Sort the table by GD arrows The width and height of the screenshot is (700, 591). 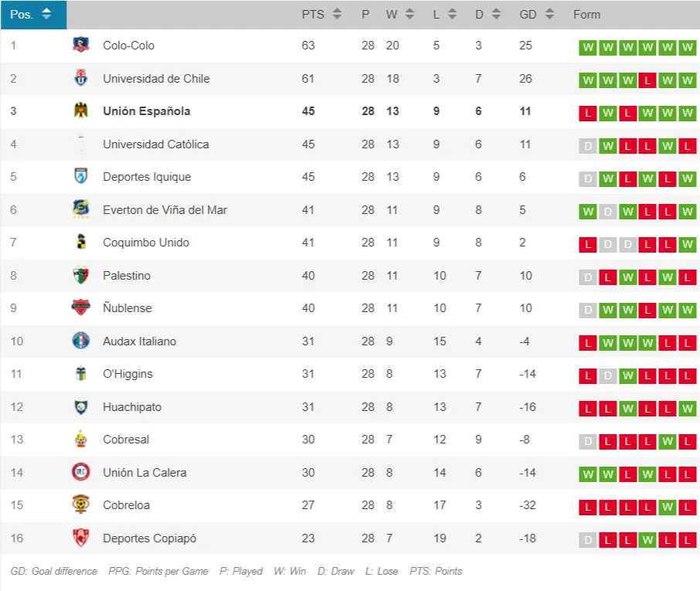tap(549, 15)
